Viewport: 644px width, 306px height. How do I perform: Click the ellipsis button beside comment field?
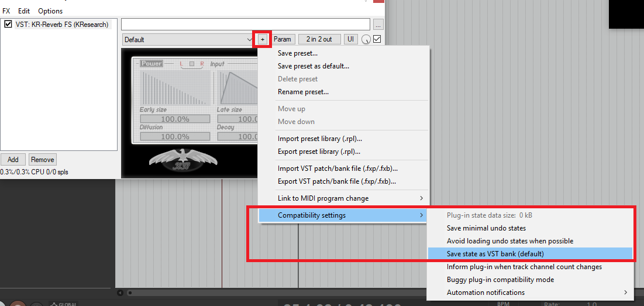pos(378,24)
